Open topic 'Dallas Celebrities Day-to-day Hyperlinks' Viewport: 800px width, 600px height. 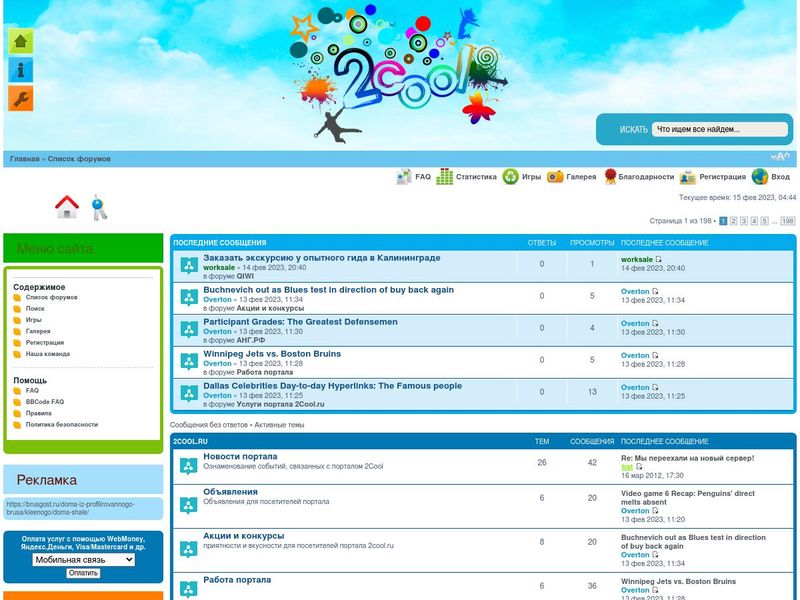[x=332, y=386]
